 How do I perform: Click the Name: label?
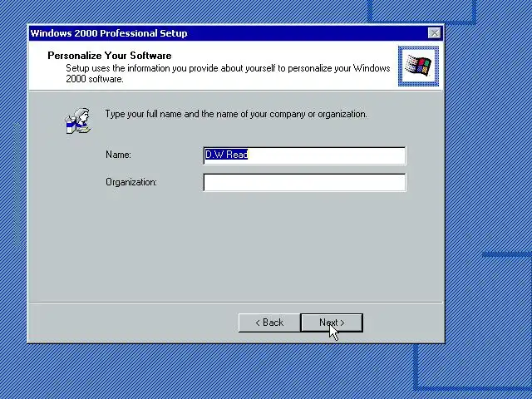(x=118, y=155)
